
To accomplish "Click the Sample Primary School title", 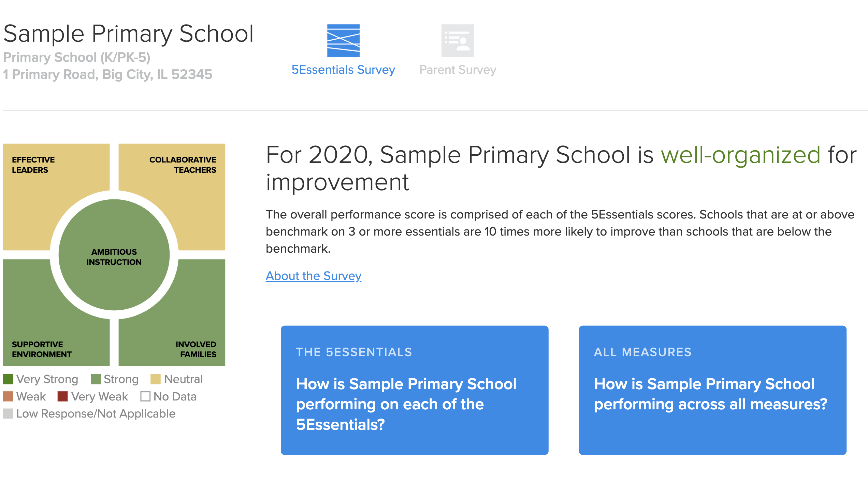I will [x=129, y=34].
